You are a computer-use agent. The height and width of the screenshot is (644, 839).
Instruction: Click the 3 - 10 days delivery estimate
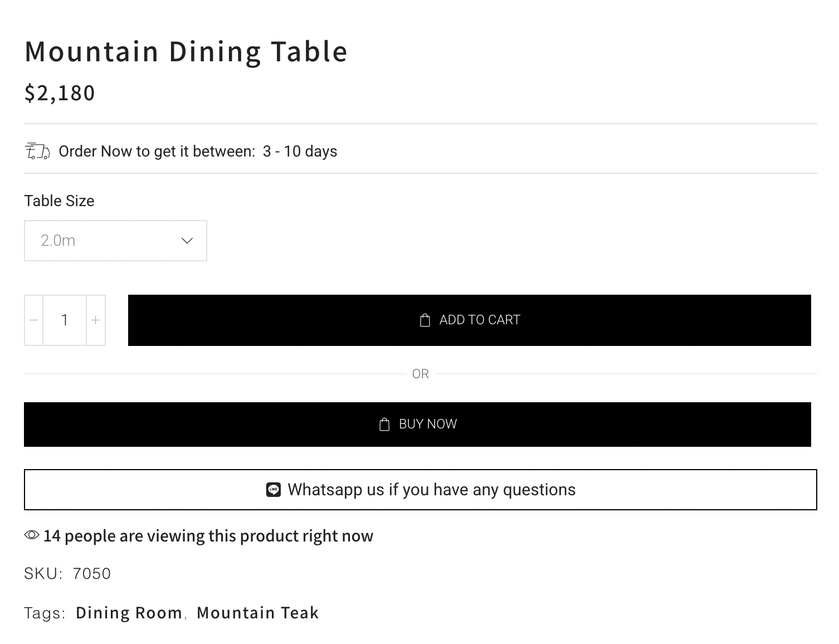pos(300,152)
